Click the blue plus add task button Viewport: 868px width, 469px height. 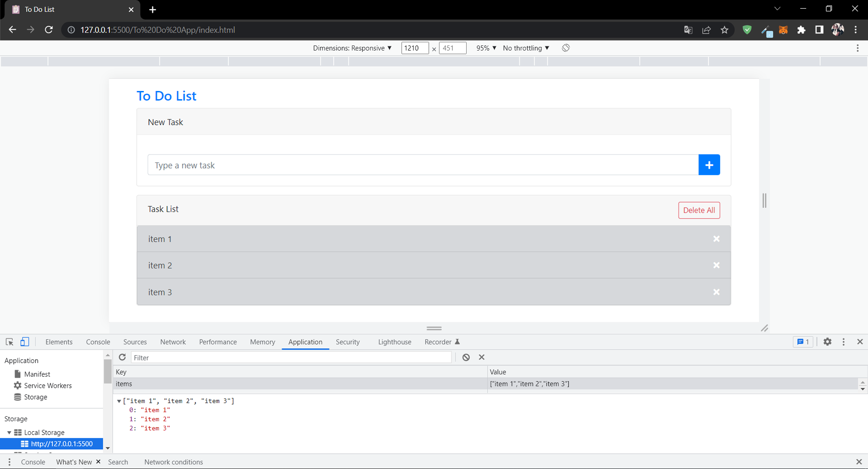pos(709,165)
